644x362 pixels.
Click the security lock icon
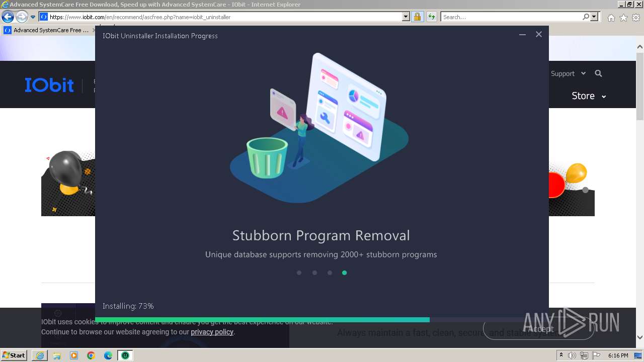coord(417,17)
